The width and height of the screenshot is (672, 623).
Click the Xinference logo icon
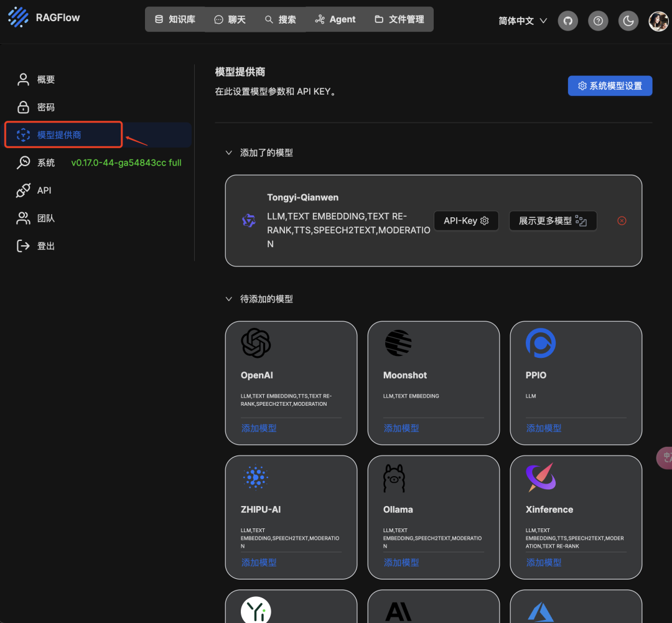pos(541,477)
